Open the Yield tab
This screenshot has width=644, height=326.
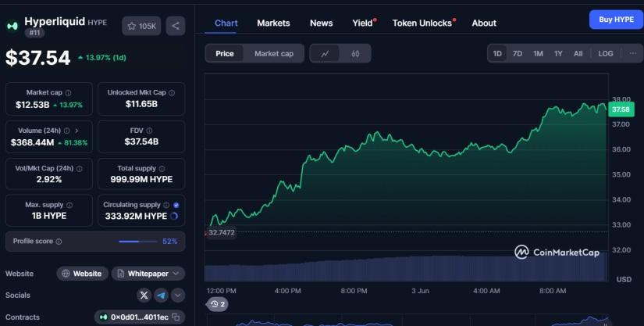(363, 23)
